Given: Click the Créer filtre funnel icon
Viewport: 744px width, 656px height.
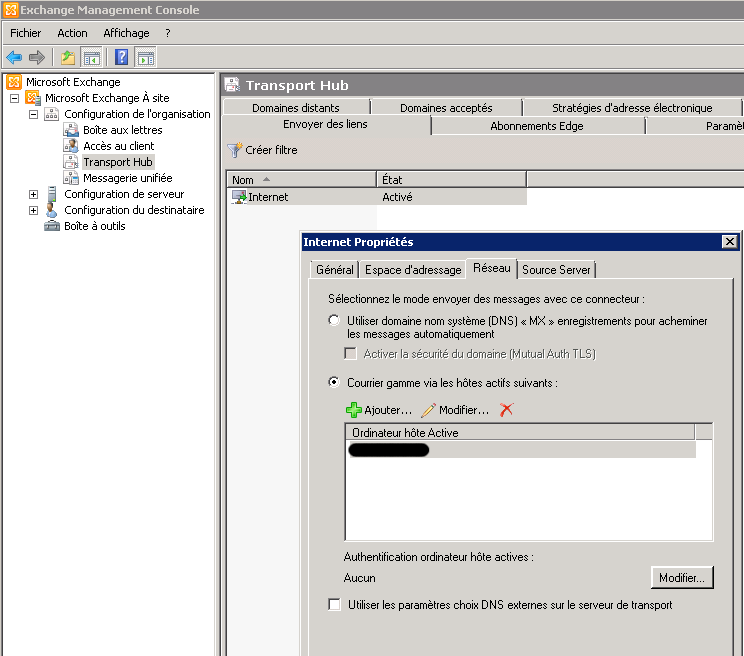Looking at the screenshot, I should point(234,150).
